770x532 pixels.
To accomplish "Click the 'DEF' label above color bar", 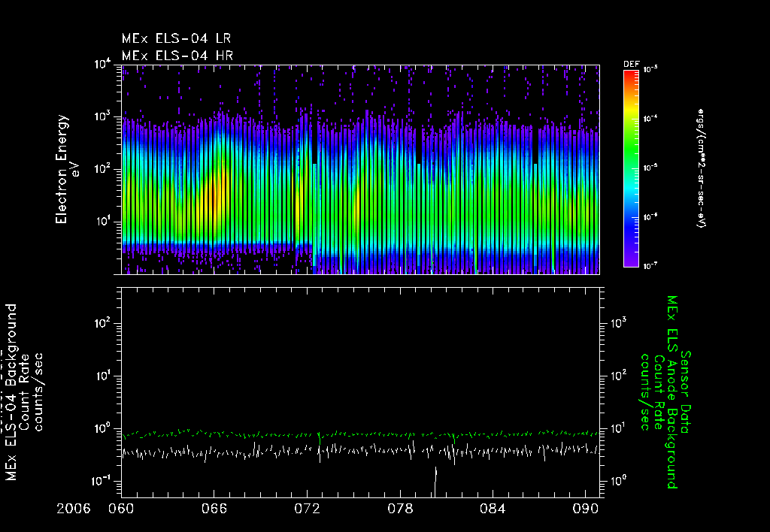I will (x=631, y=65).
